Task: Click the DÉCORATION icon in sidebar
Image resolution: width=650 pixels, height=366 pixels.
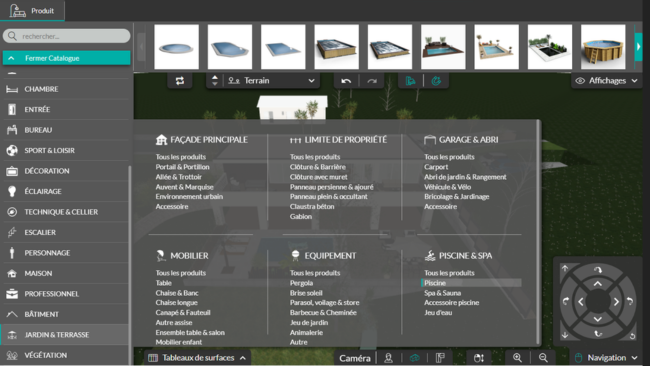Action: (12, 171)
